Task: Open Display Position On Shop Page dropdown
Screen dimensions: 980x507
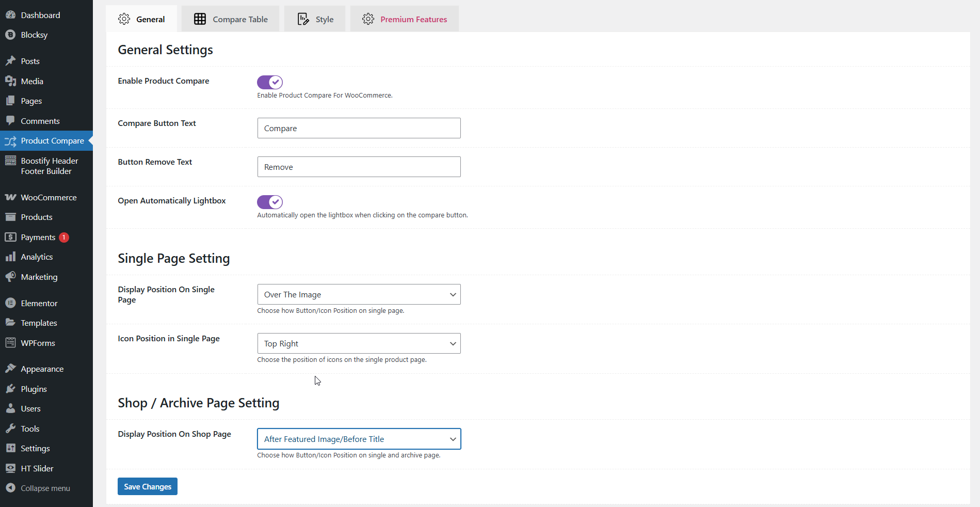Action: (359, 439)
